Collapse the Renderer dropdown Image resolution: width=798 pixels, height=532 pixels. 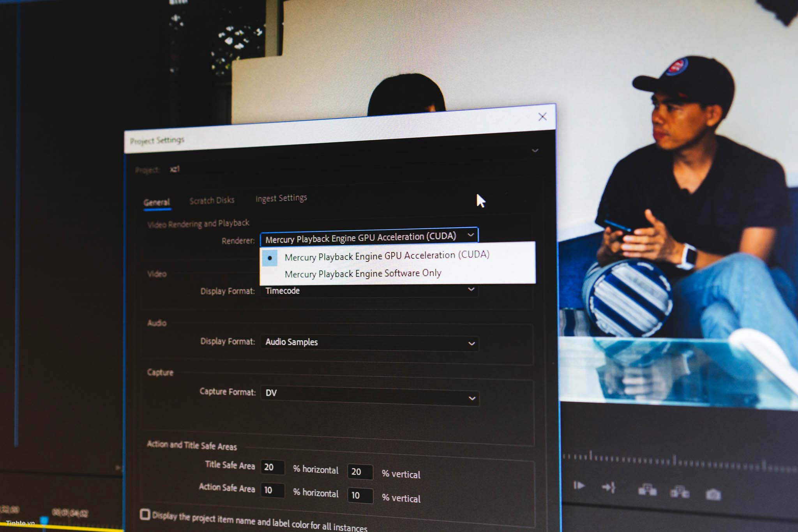[470, 235]
